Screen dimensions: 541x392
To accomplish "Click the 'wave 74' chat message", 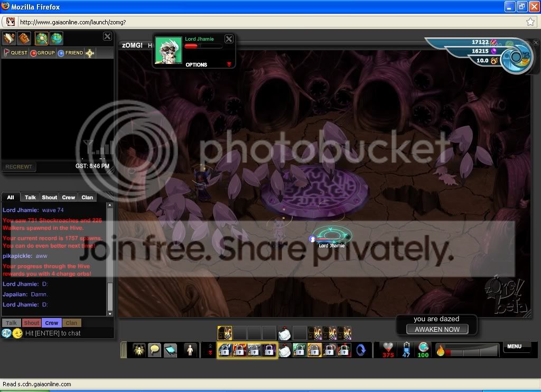I will pyautogui.click(x=53, y=210).
